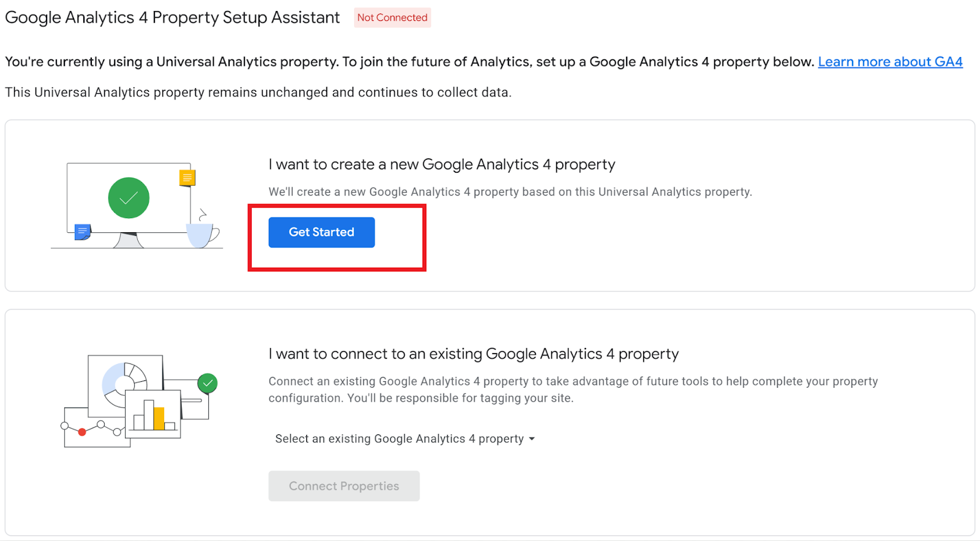Click the green checkmark inside the monitor illustration
Image resolution: width=980 pixels, height=541 pixels.
click(x=129, y=198)
